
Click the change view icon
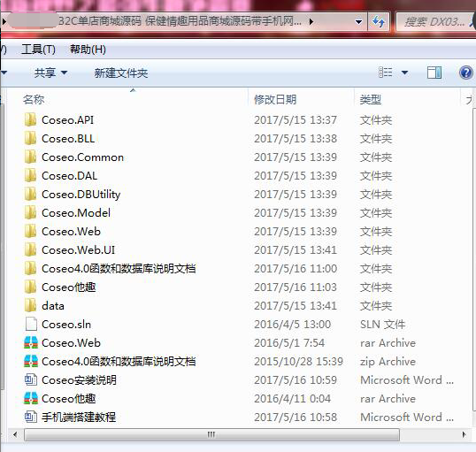pos(386,73)
